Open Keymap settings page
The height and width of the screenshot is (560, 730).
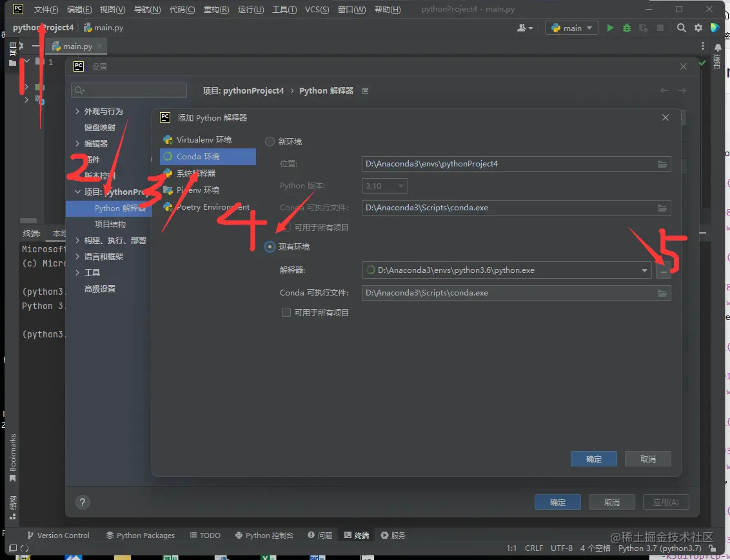(x=99, y=128)
